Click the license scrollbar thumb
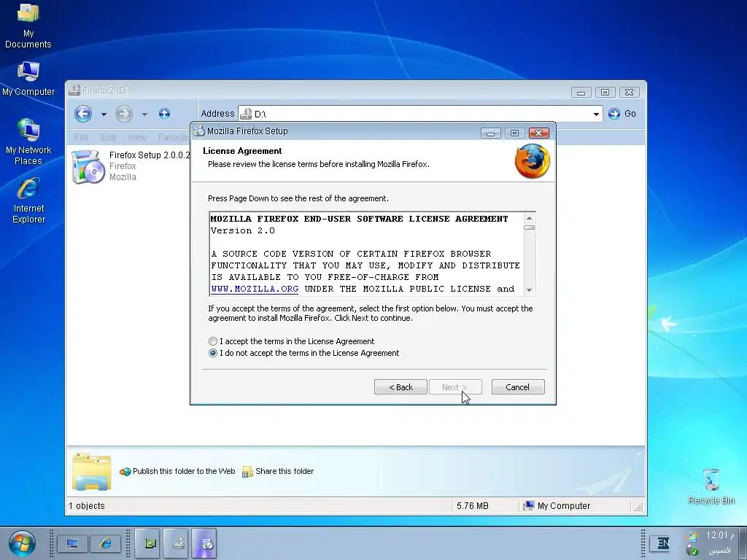The height and width of the screenshot is (560, 747). pyautogui.click(x=529, y=227)
